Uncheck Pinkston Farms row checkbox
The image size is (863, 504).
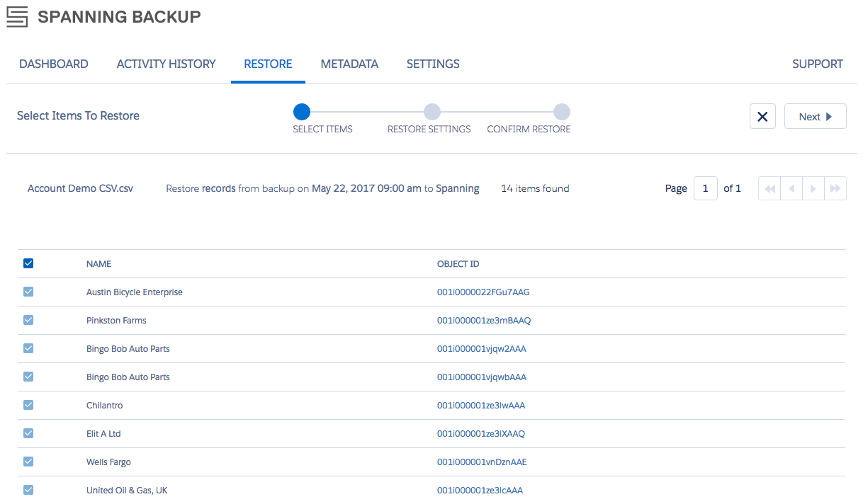click(x=28, y=320)
